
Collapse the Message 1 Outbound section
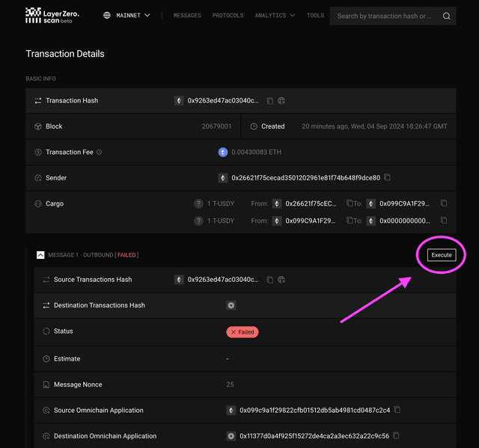(x=40, y=255)
